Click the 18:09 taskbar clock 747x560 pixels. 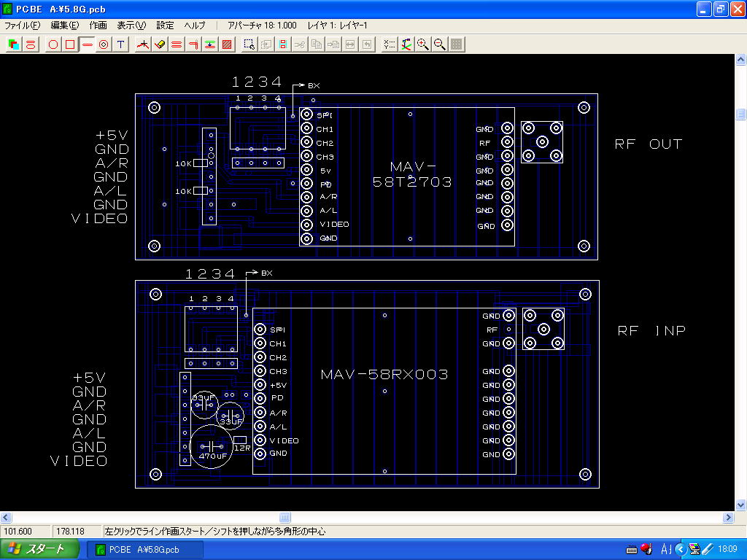pos(727,550)
